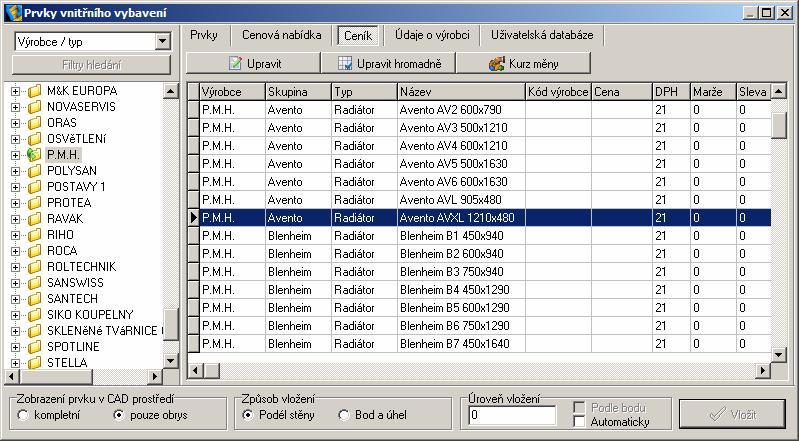Click the POLYSAN folder icon

pyautogui.click(x=34, y=171)
